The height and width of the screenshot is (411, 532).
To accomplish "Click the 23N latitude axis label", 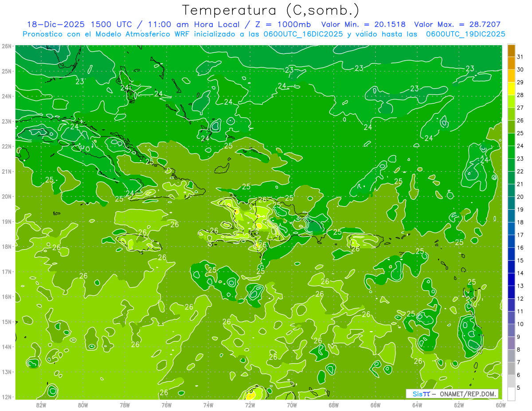I will [6, 121].
